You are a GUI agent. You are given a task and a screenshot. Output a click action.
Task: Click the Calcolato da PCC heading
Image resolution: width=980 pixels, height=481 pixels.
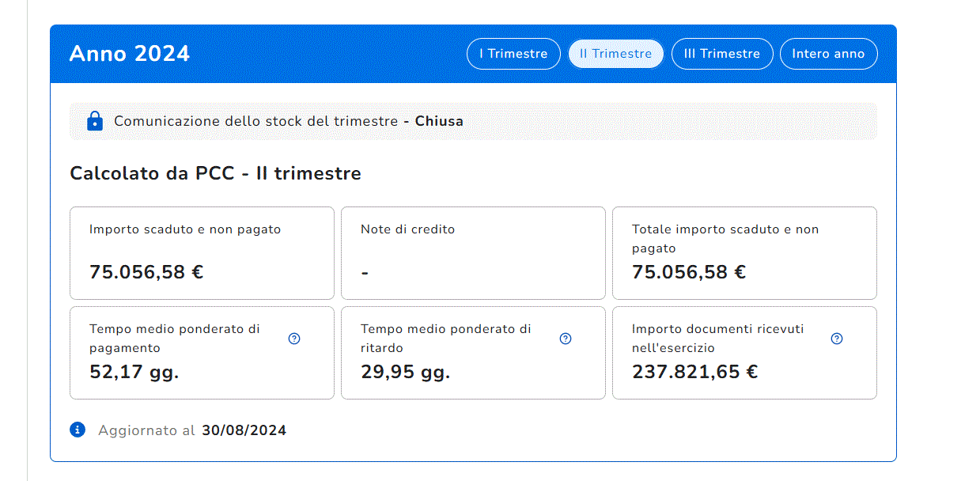click(x=215, y=173)
